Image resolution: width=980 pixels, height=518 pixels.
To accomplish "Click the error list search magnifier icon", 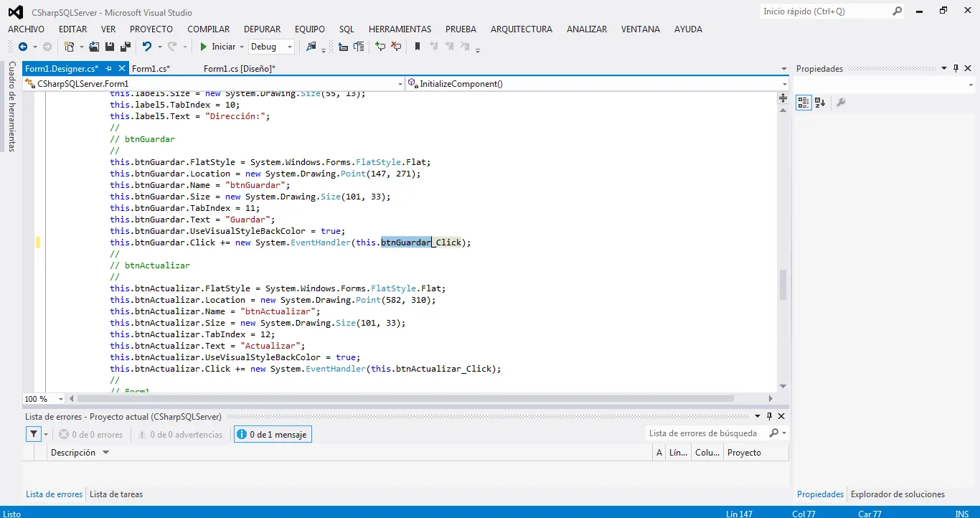I will click(774, 433).
